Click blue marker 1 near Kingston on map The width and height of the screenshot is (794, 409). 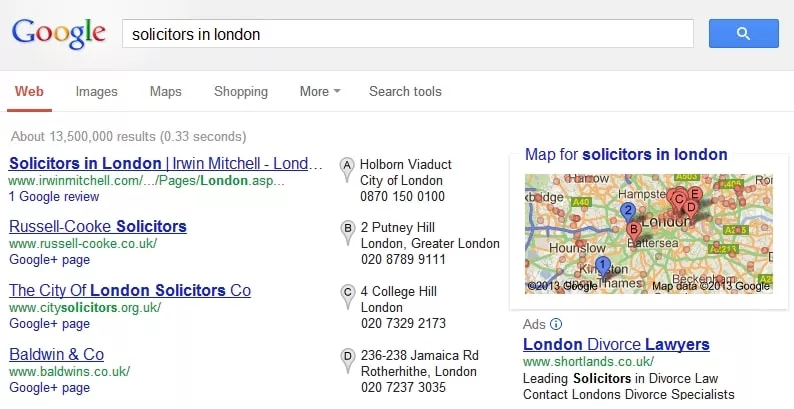pos(603,266)
